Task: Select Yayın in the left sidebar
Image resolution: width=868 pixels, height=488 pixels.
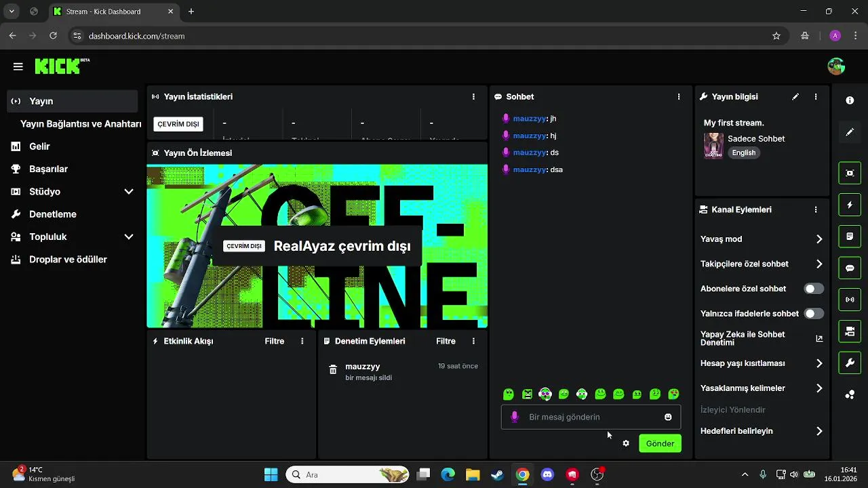Action: tap(73, 101)
